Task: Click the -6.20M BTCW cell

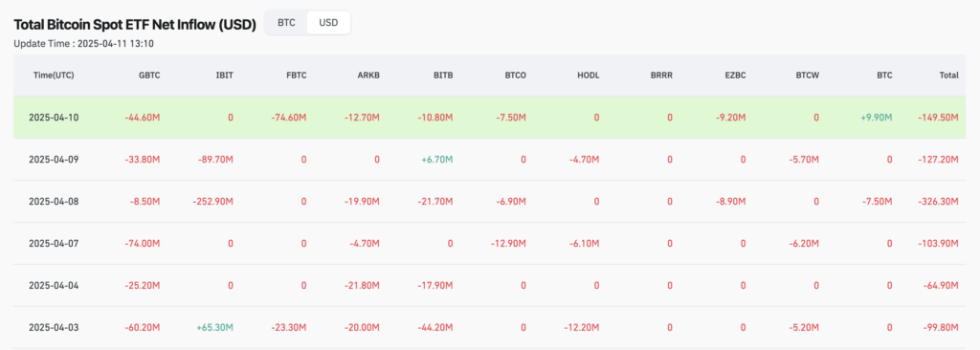Action: tap(803, 243)
